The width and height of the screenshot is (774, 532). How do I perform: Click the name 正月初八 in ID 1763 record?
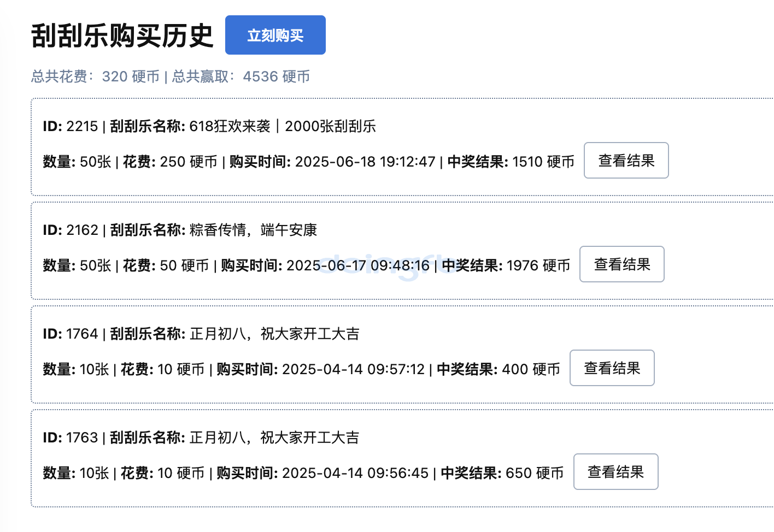[218, 438]
